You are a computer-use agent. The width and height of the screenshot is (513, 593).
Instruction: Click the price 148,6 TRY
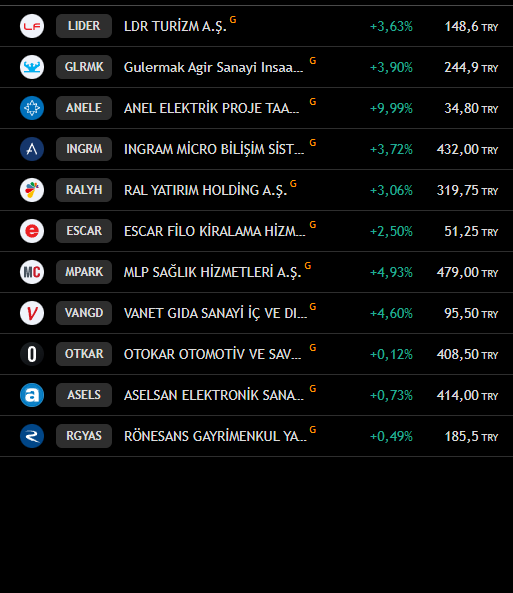pyautogui.click(x=471, y=26)
